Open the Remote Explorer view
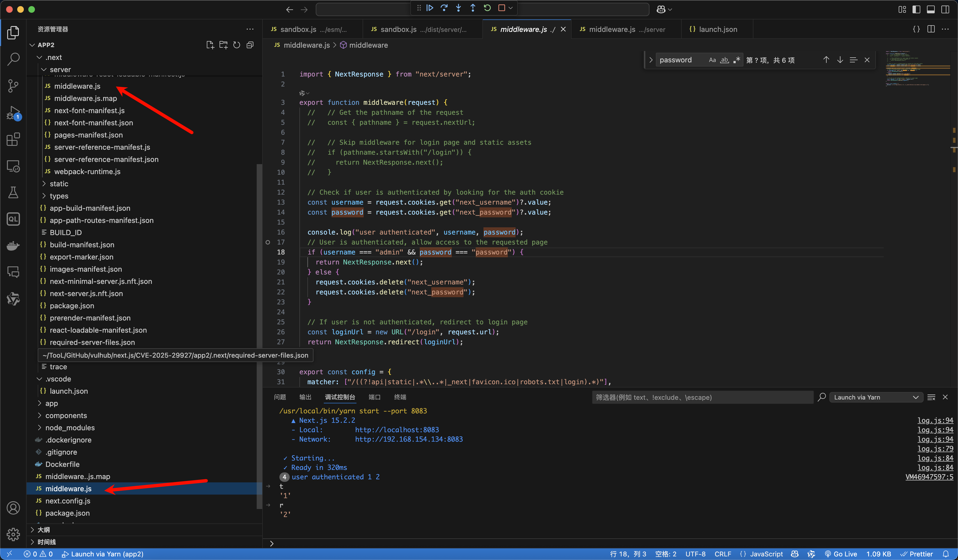 13,166
